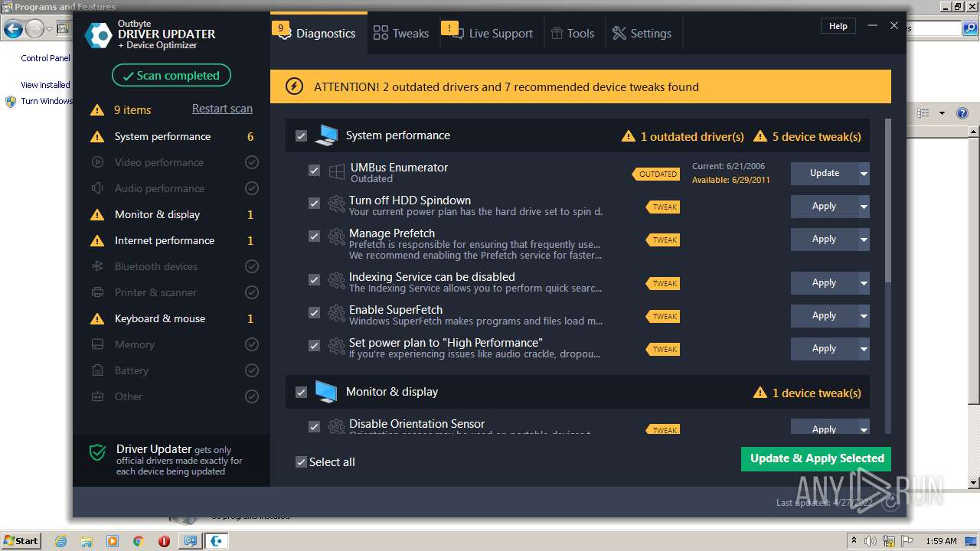Uncheck the Indexing Service checkbox
This screenshot has height=551, width=980.
click(x=314, y=280)
